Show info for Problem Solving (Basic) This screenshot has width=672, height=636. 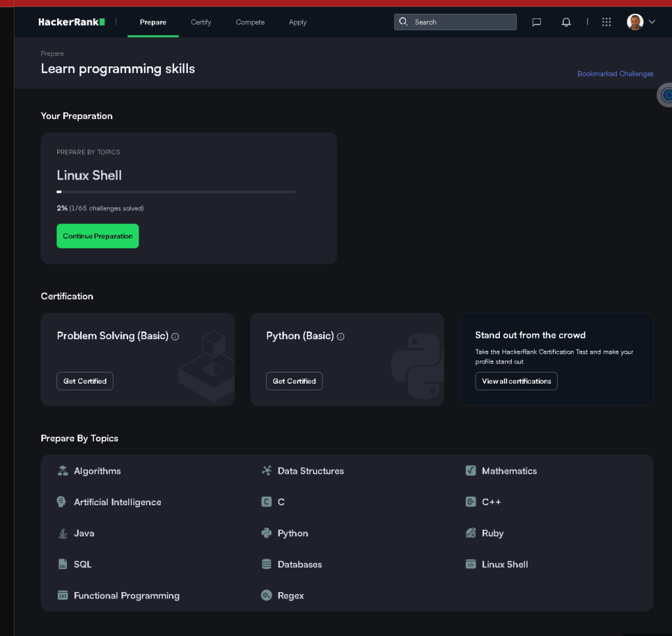[175, 336]
